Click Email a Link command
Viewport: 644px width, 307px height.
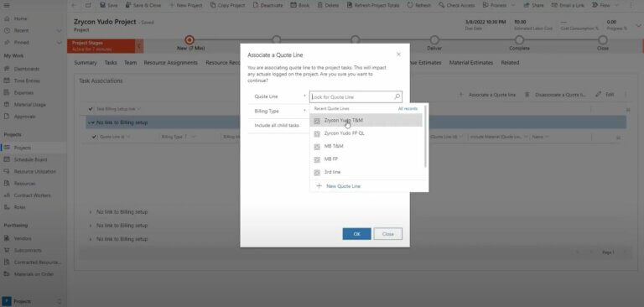[568, 5]
